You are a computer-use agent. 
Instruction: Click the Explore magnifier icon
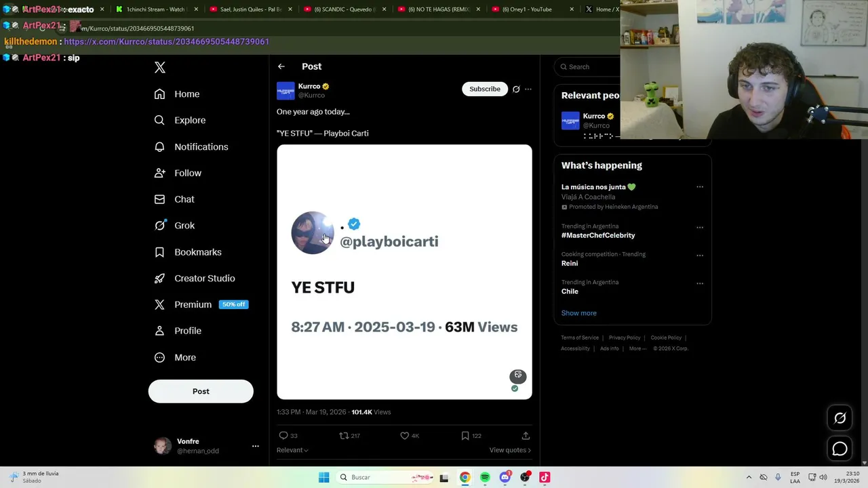pyautogui.click(x=159, y=120)
